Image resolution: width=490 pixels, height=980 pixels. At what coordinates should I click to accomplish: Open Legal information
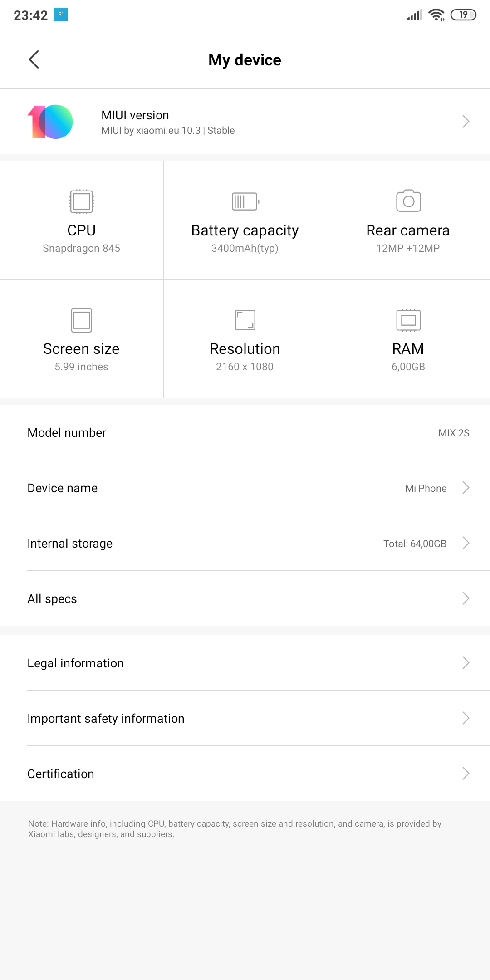(x=245, y=663)
